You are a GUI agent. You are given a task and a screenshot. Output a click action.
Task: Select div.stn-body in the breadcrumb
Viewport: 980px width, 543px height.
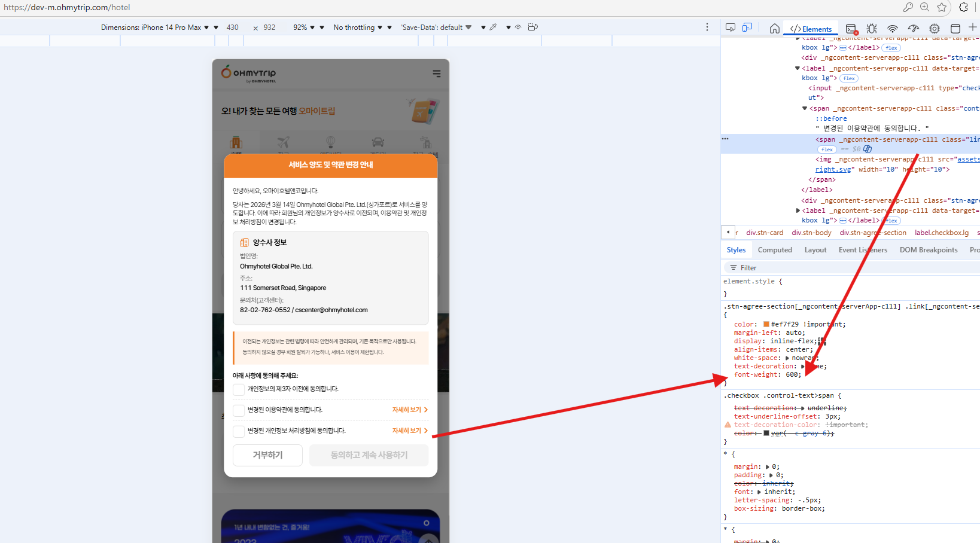point(811,233)
